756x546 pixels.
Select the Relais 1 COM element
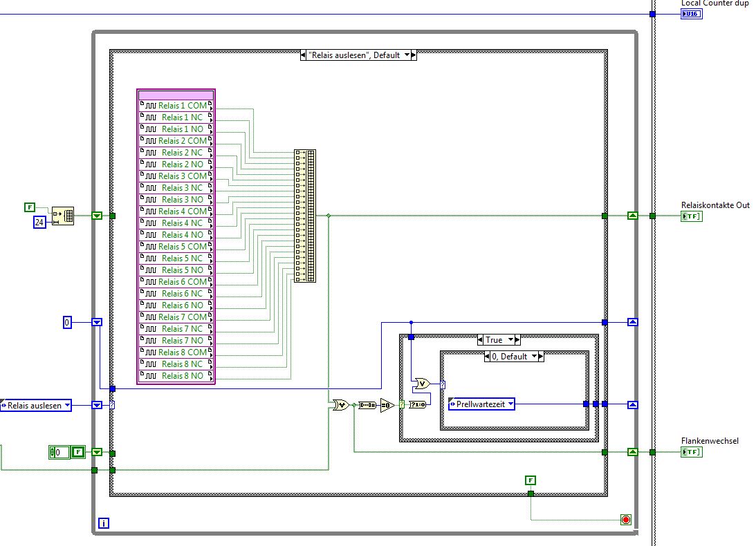click(x=176, y=106)
